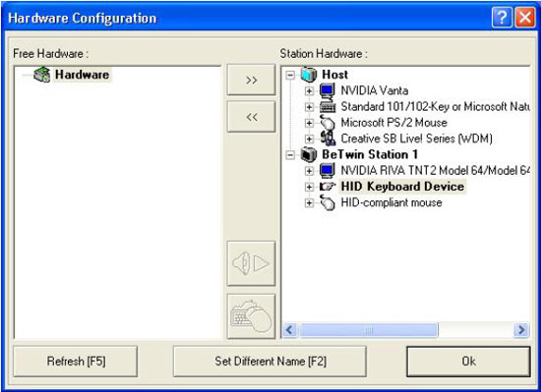Select NVIDIA RIVA TNT2 Model 64 entry
The height and width of the screenshot is (392, 541).
pos(435,171)
